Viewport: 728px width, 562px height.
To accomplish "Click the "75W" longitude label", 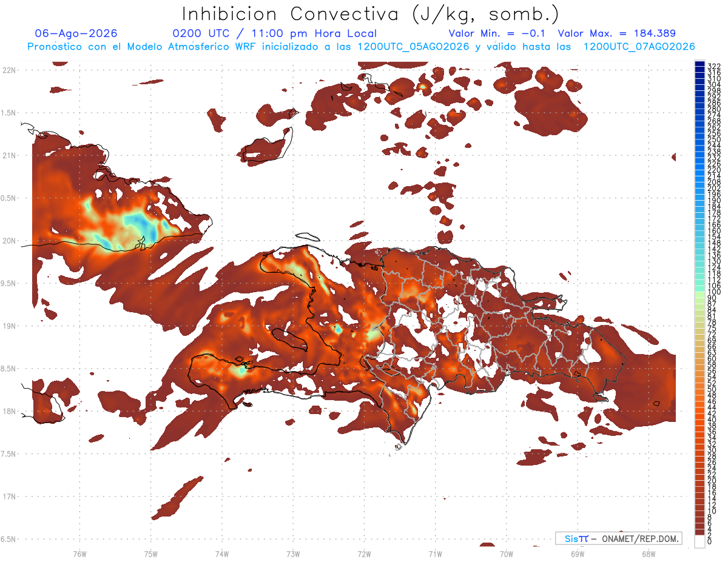I will 151,554.
